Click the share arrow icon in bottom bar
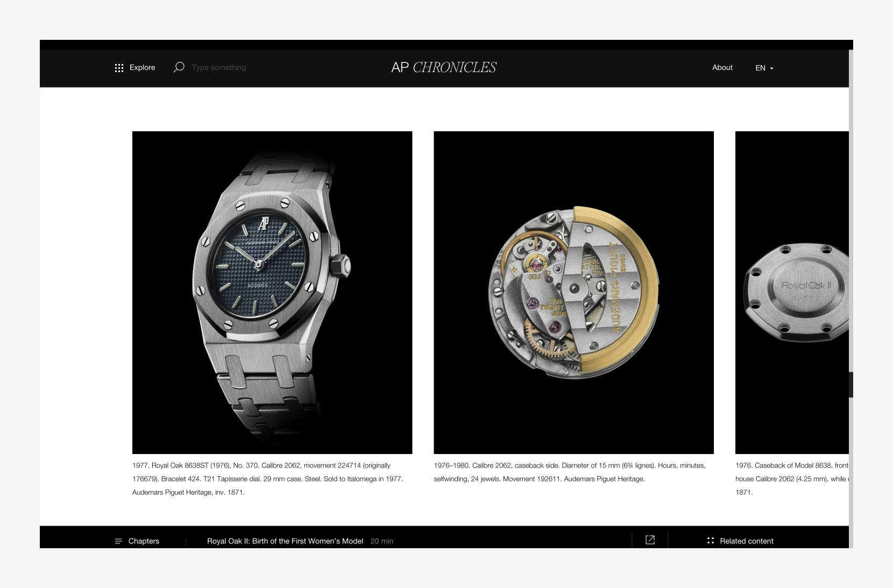Screen dimensions: 893x588 650,540
